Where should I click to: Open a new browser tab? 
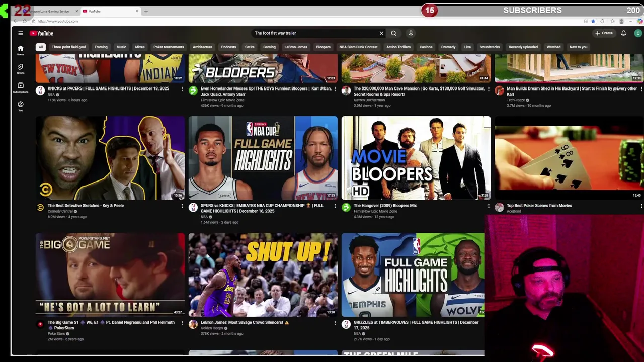tap(146, 11)
